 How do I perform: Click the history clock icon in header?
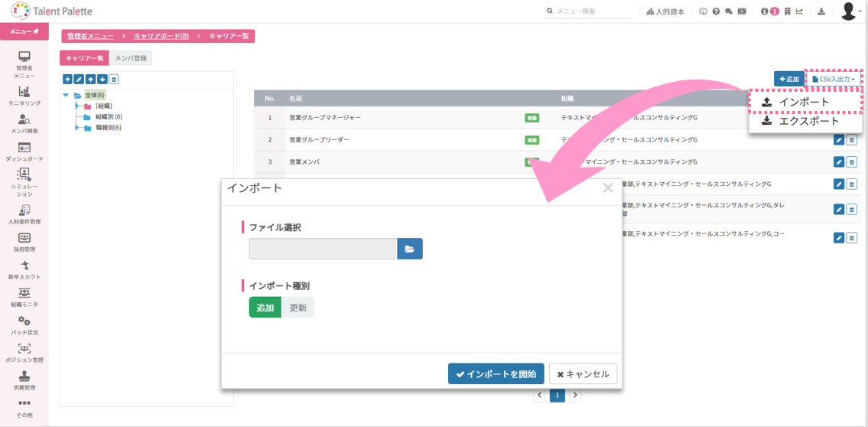click(704, 11)
